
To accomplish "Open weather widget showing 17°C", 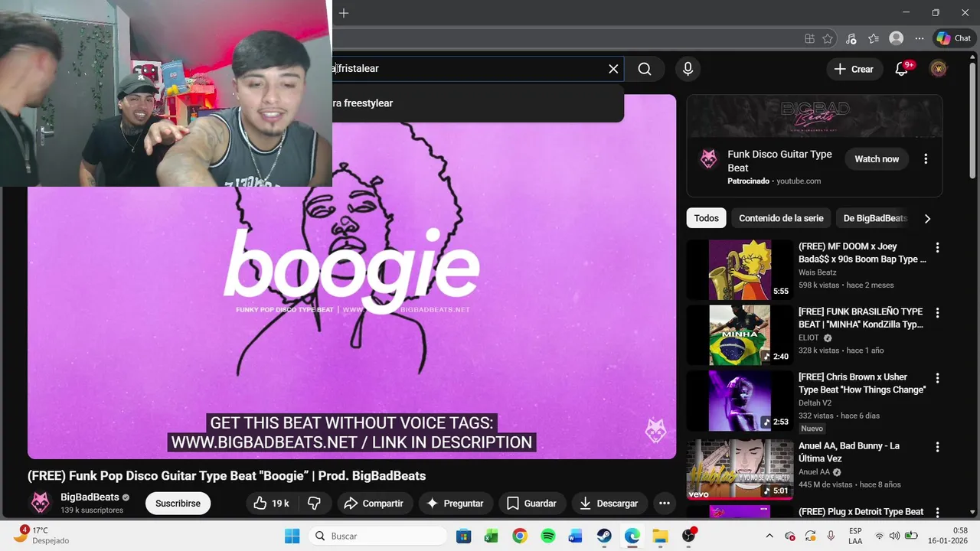I will 43,535.
